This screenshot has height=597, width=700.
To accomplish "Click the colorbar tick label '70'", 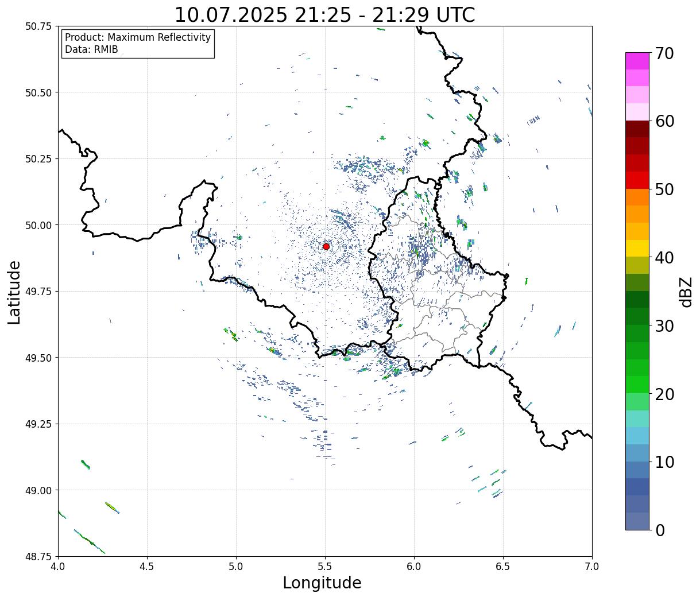I will coord(664,53).
